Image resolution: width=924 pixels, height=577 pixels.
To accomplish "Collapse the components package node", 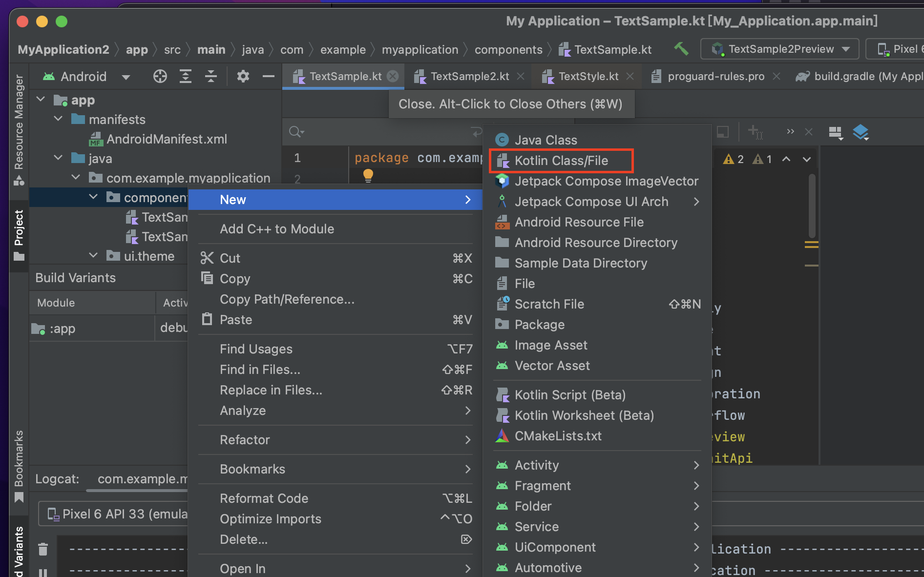I will pos(94,197).
